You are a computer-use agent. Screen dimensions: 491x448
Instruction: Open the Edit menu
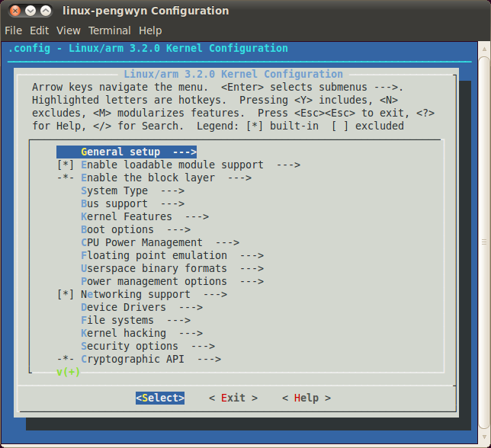(39, 30)
